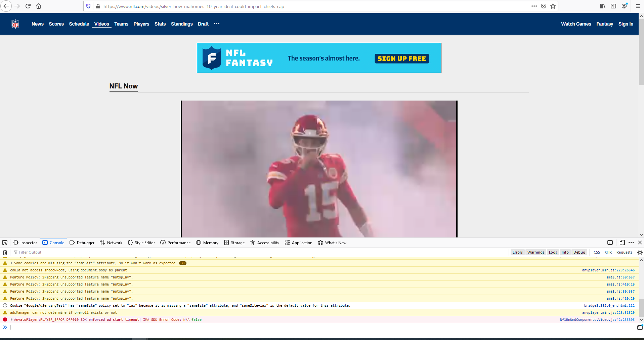Click the SIGN UP FREE button
The image size is (644, 340).
coord(401,58)
